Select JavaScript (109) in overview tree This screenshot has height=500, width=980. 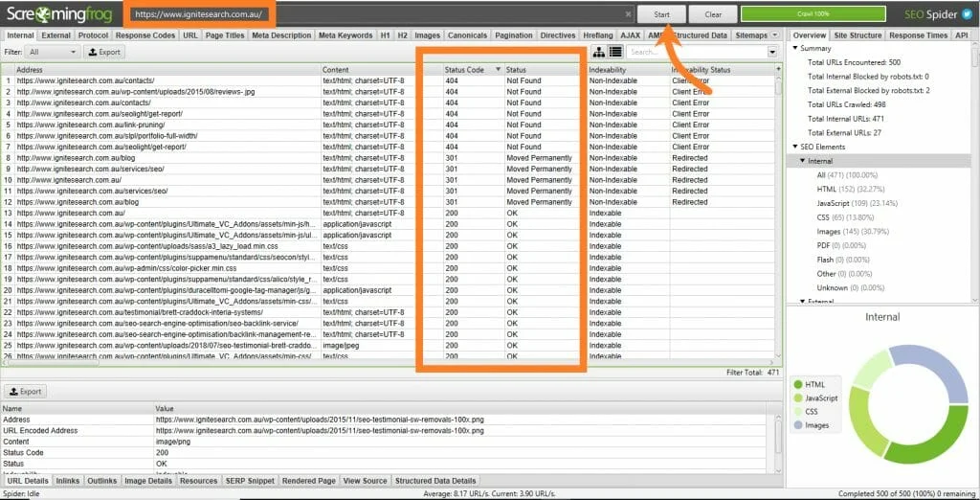click(x=857, y=203)
